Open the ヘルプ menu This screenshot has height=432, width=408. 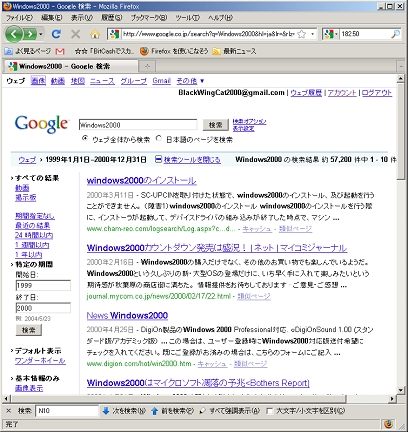220,18
